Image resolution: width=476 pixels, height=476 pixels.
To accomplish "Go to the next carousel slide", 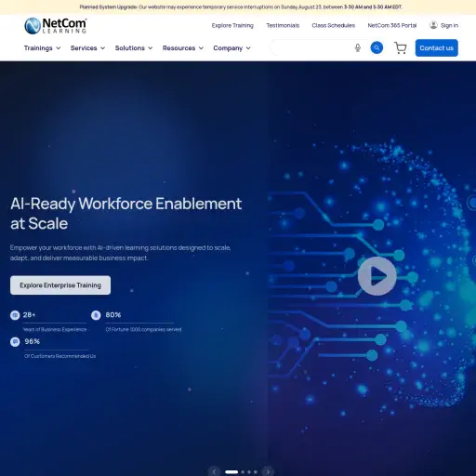I will tap(268, 471).
